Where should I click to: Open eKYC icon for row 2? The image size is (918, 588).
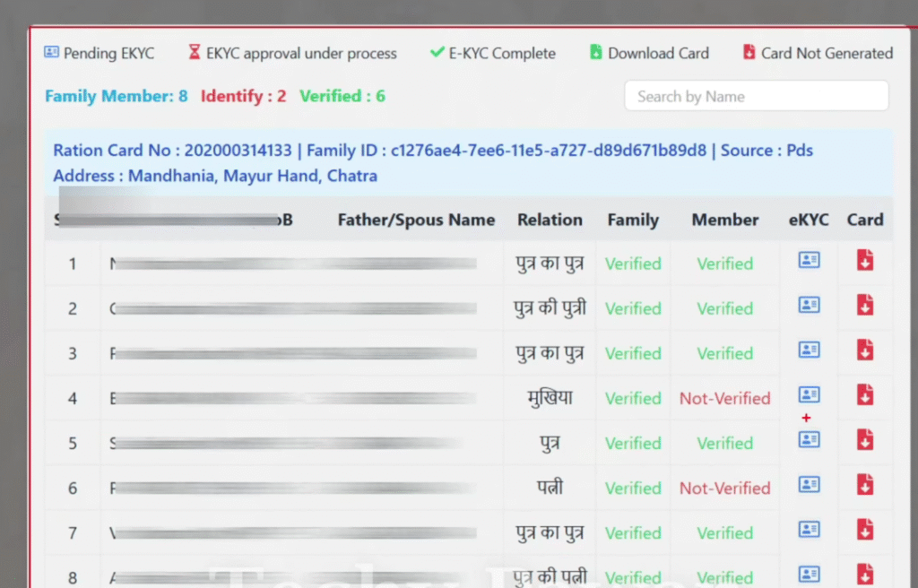coord(809,306)
